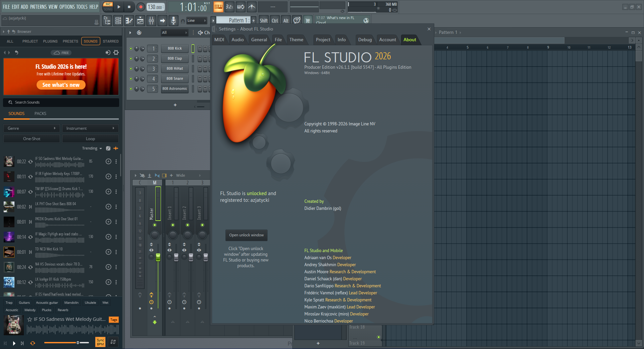This screenshot has width=644, height=349.
Task: Switch to the Account settings tab
Action: pyautogui.click(x=388, y=40)
